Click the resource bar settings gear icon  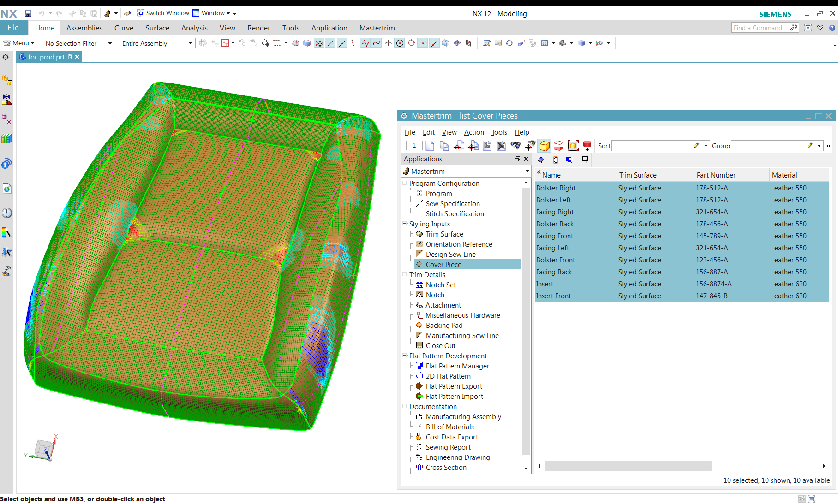(x=6, y=57)
